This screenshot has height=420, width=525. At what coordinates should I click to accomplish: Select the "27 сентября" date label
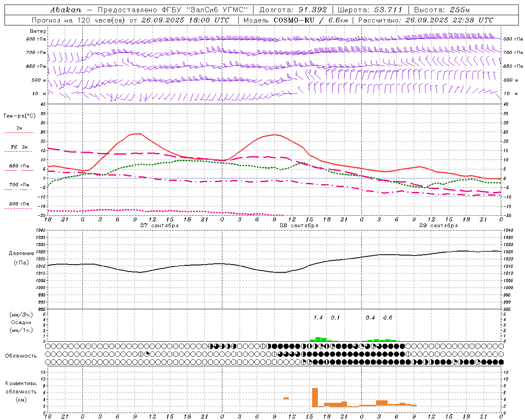point(160,226)
